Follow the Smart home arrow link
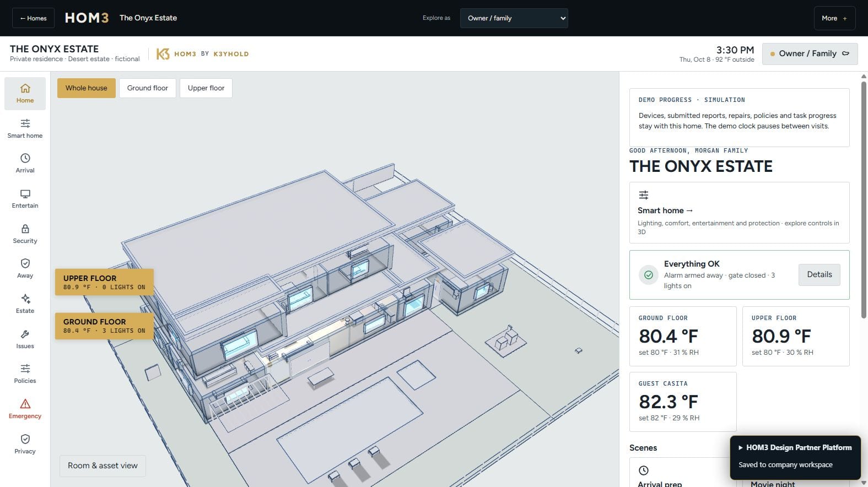 [x=665, y=210]
